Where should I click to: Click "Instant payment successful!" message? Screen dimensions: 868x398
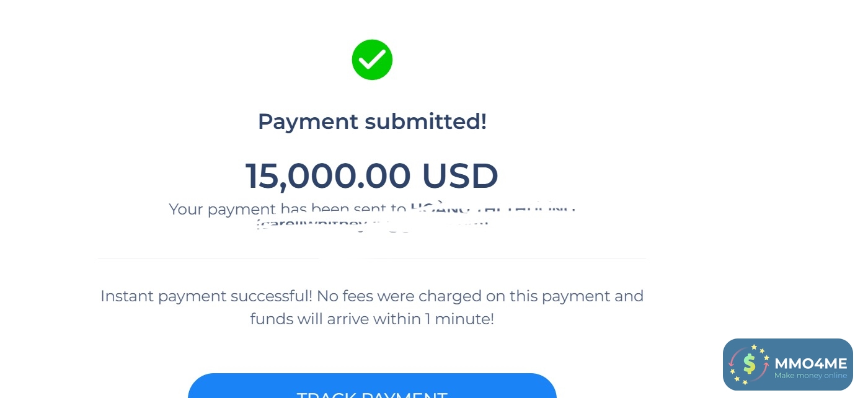point(206,296)
